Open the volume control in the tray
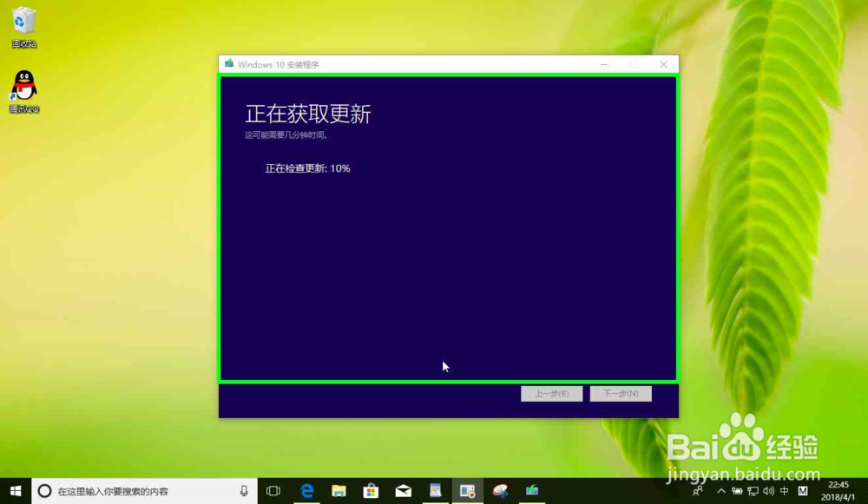 [769, 490]
